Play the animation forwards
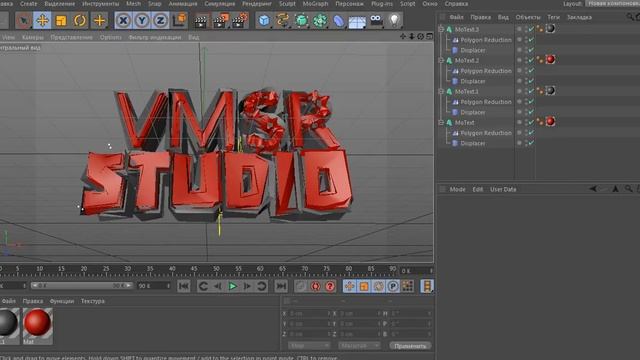This screenshot has width=640, height=360. 233,287
